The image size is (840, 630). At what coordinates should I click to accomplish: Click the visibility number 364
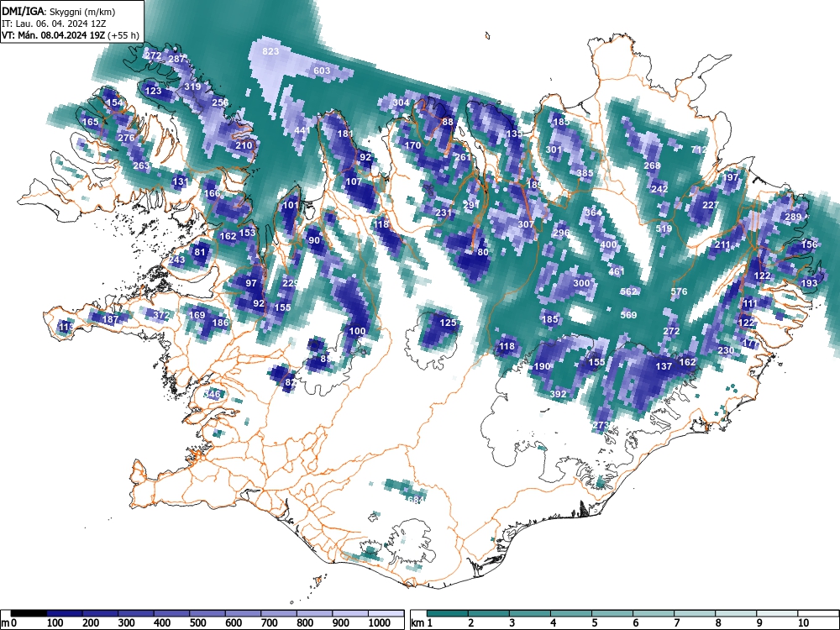593,213
